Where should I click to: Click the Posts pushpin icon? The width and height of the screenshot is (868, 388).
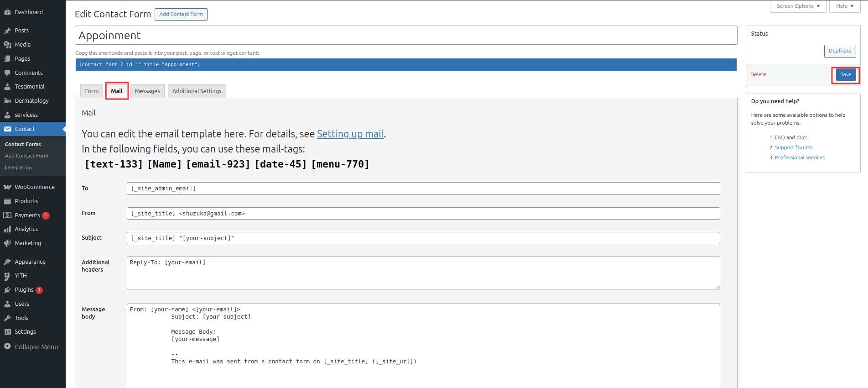pyautogui.click(x=7, y=31)
